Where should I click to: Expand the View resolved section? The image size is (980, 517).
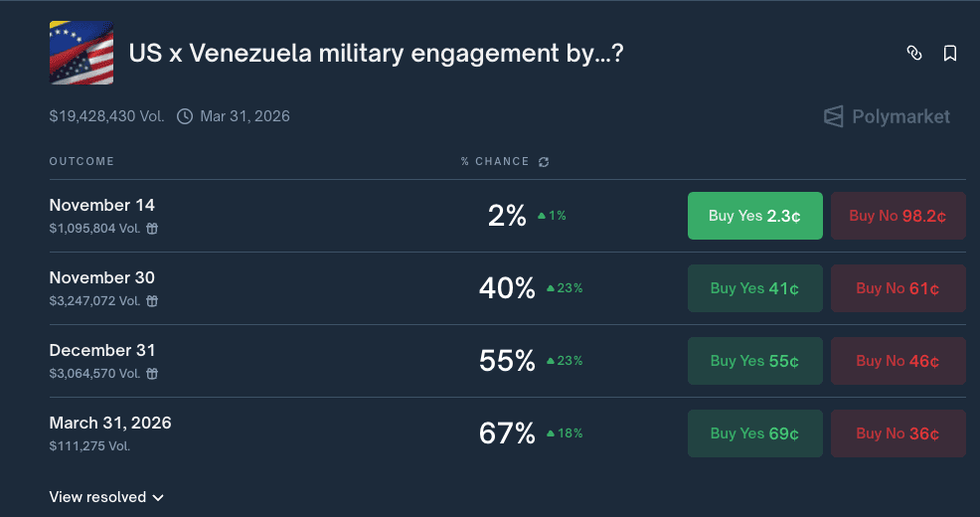pos(106,497)
